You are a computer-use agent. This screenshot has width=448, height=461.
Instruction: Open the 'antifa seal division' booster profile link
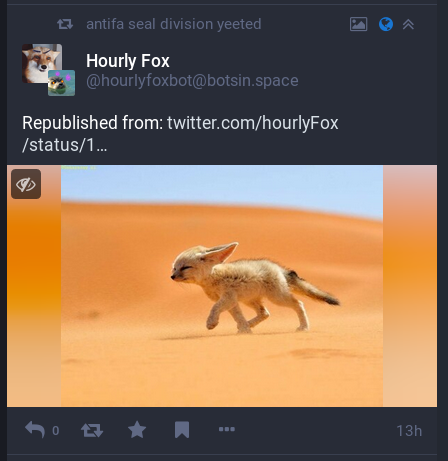pyautogui.click(x=150, y=24)
